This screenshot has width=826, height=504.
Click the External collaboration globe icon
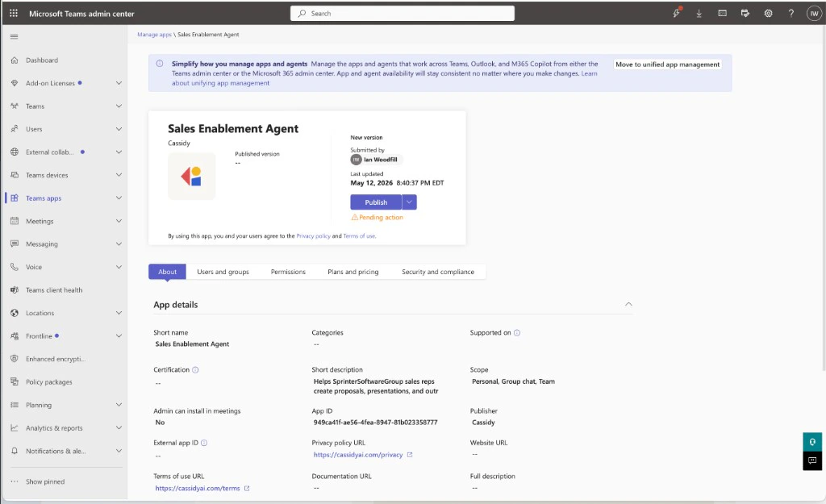15,152
